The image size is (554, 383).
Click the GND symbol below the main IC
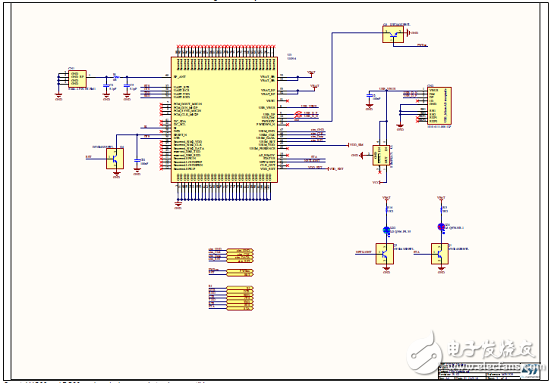(178, 204)
